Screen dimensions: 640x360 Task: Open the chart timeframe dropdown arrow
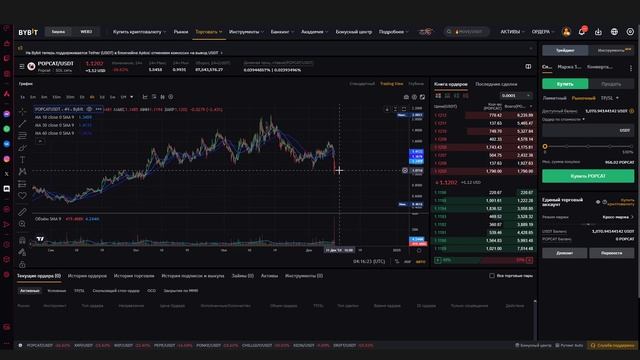(x=131, y=97)
